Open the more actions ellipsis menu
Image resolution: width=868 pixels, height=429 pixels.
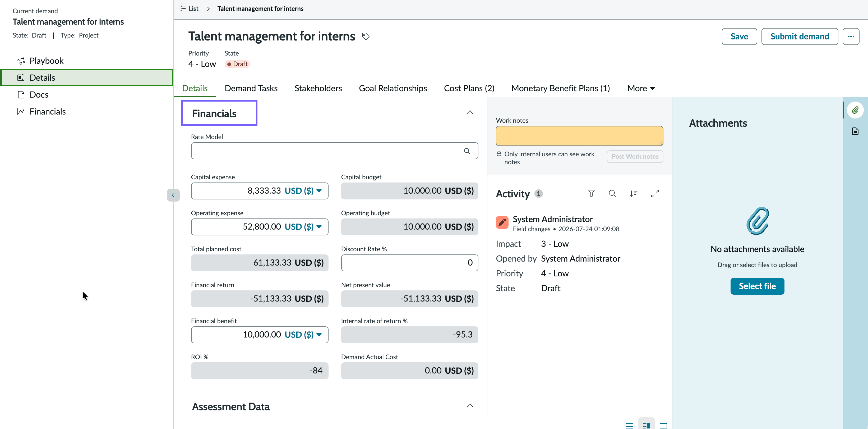pyautogui.click(x=851, y=36)
